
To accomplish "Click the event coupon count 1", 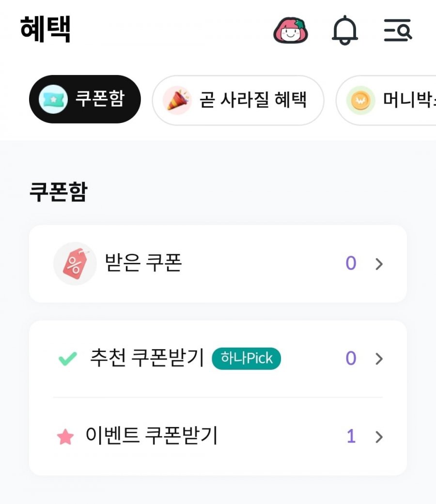I will coord(351,437).
